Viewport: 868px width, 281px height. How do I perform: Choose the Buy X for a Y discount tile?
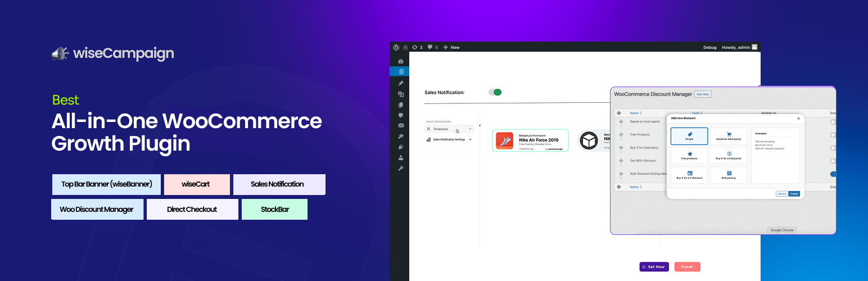(x=689, y=175)
